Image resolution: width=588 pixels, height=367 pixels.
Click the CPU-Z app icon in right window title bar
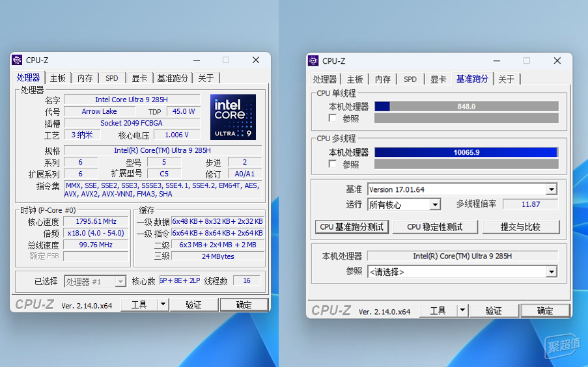[x=313, y=61]
